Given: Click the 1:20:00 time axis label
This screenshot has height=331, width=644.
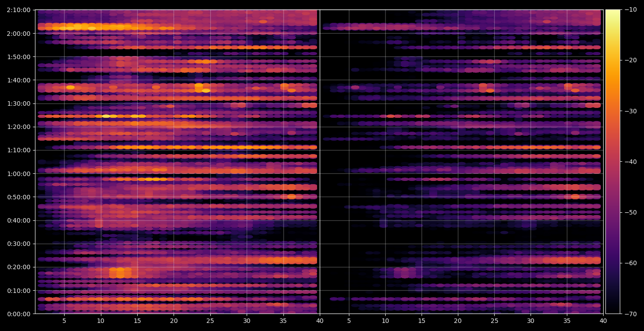Looking at the screenshot, I should click(19, 127).
